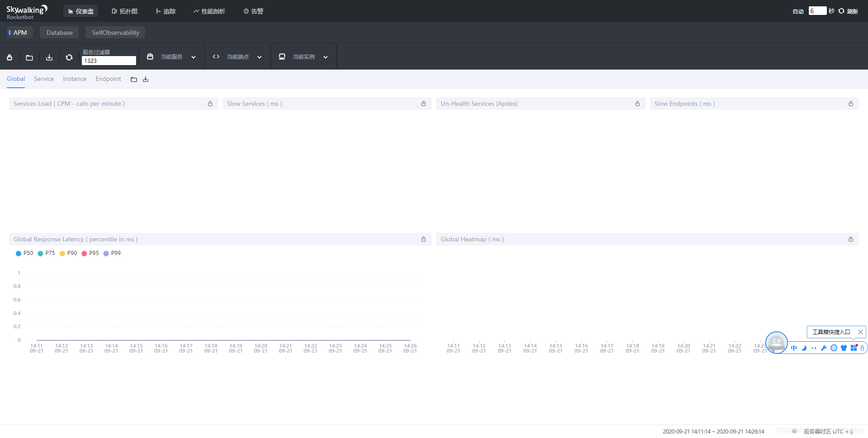Go to the 追踪 trace page

click(x=165, y=11)
